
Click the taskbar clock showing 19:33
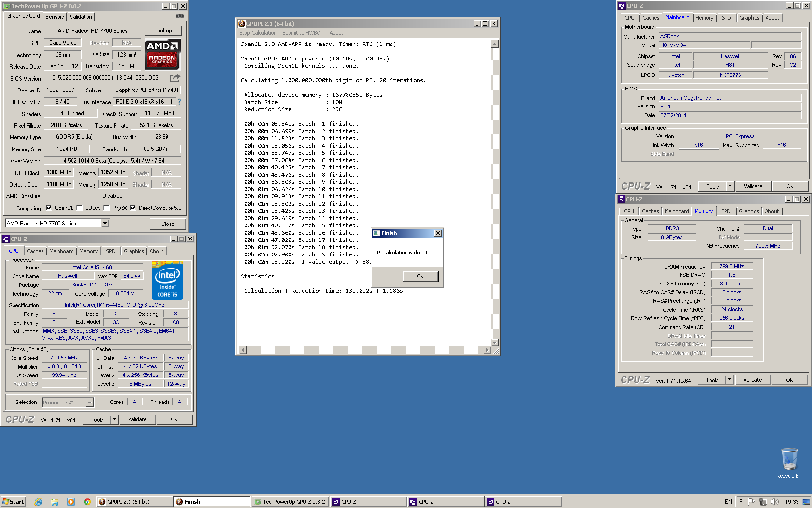(x=792, y=502)
